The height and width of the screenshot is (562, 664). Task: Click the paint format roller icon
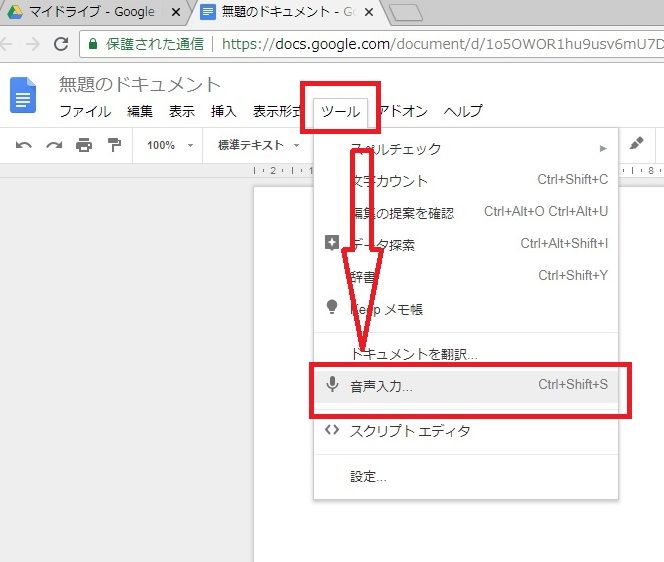[x=114, y=145]
